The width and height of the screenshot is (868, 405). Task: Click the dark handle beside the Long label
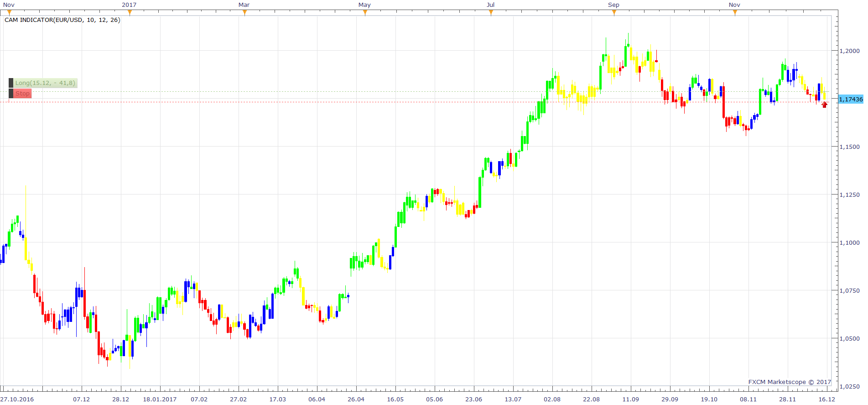(11, 83)
